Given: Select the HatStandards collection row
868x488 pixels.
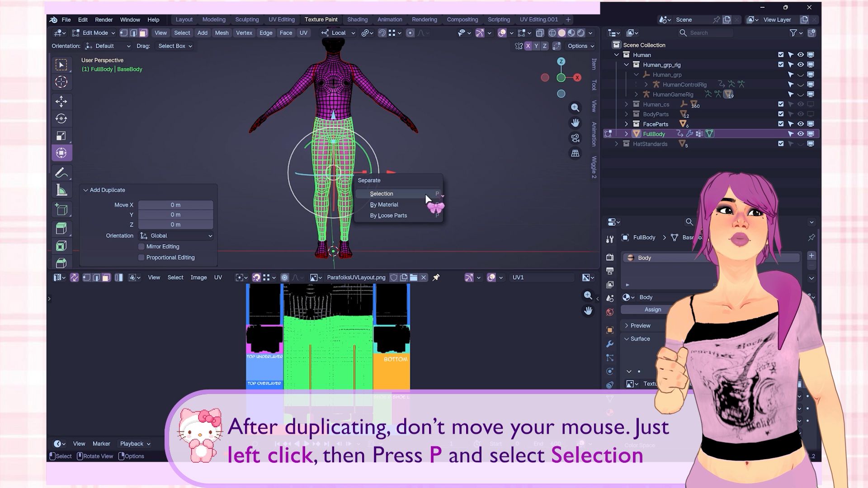Looking at the screenshot, I should coord(711,144).
